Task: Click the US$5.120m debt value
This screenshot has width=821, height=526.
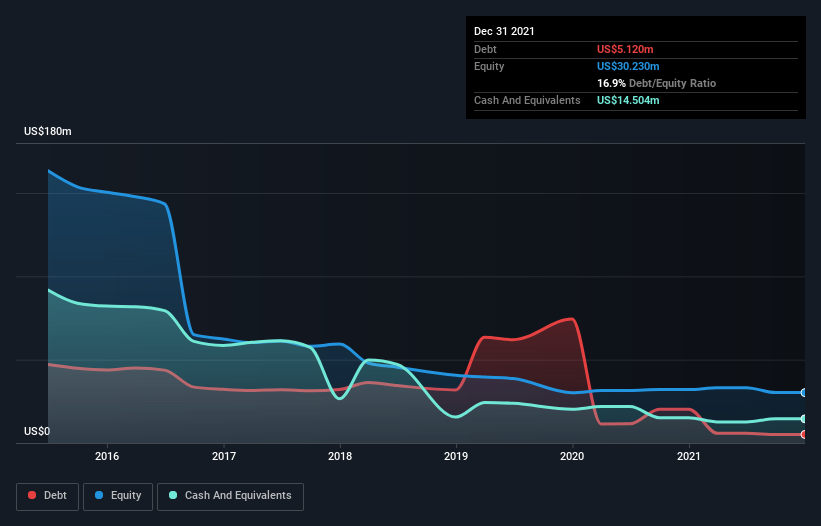Action: (x=625, y=49)
